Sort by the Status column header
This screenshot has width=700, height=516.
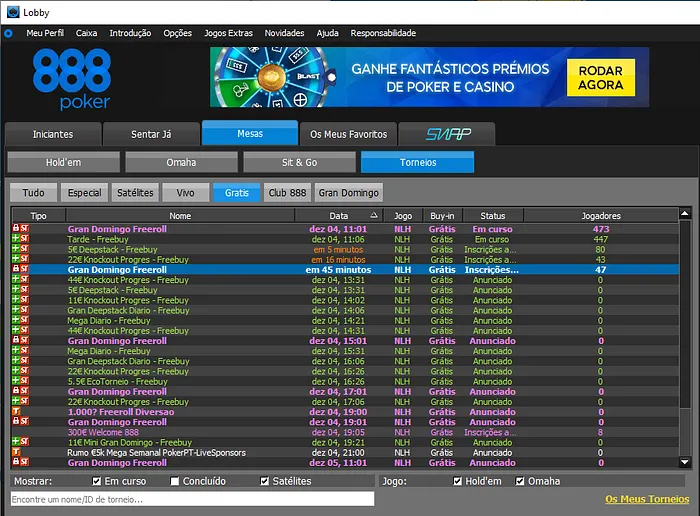point(493,216)
